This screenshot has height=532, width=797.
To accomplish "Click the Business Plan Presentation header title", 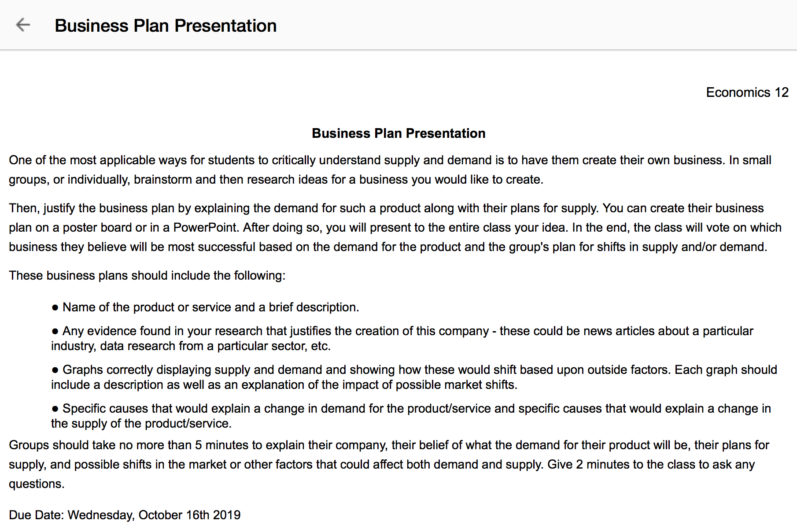I will point(166,26).
